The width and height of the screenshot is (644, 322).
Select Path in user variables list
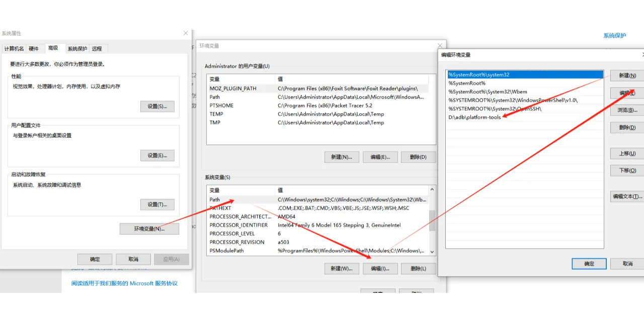click(317, 97)
